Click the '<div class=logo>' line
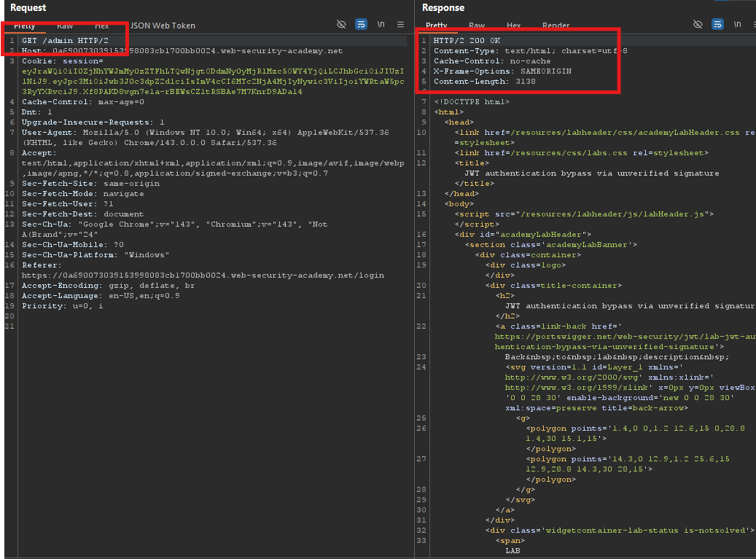The width and height of the screenshot is (756, 559). point(526,265)
